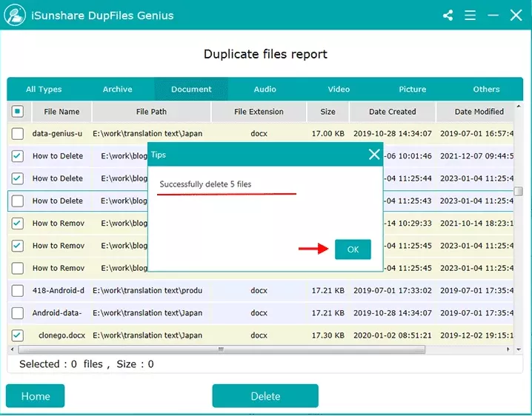Click OK in the Tips dialog

(353, 249)
